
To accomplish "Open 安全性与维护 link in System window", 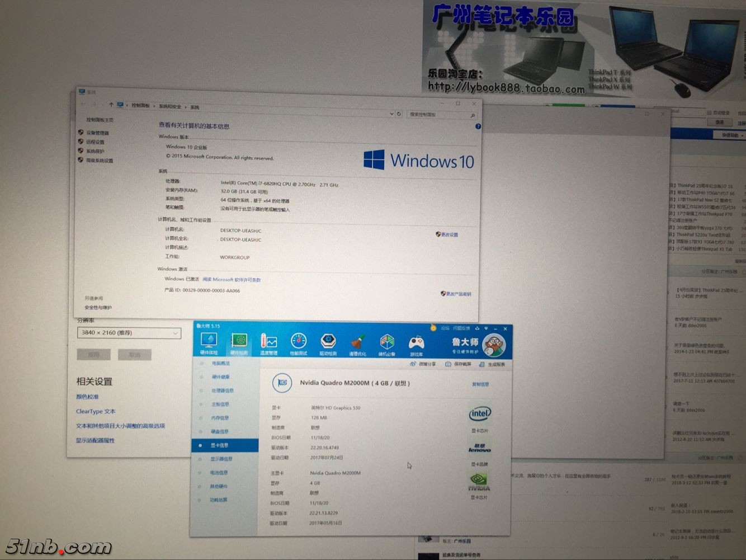I will click(x=98, y=308).
